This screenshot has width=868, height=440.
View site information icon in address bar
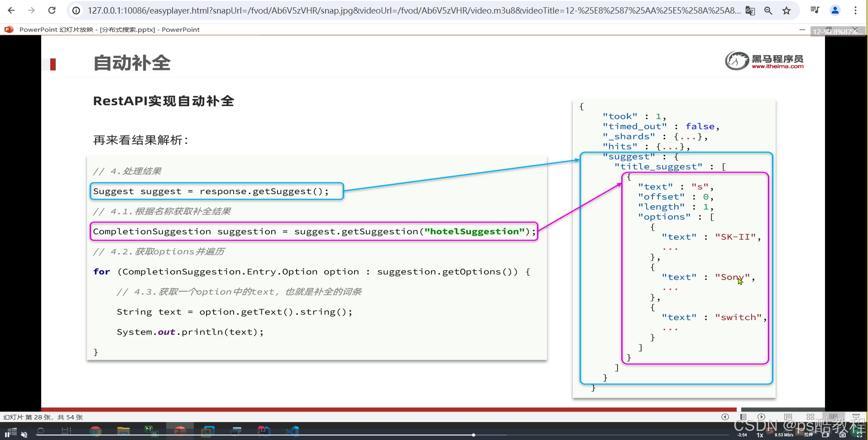[x=77, y=10]
